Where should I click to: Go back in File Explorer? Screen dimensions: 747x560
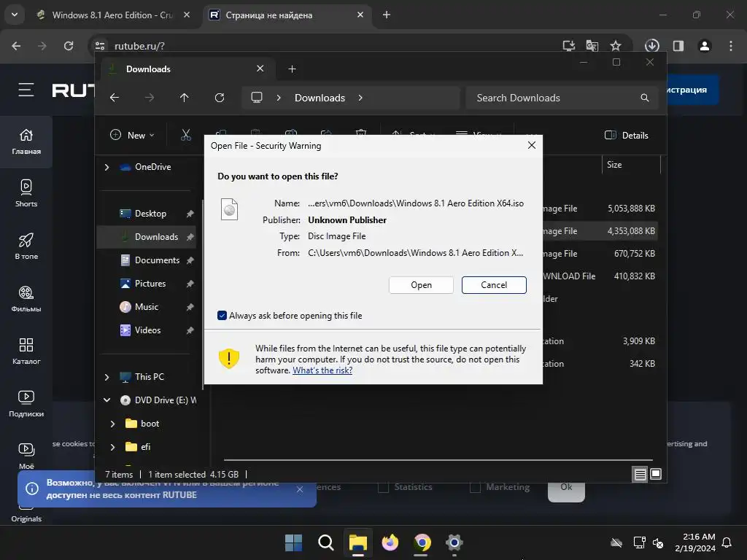pyautogui.click(x=115, y=98)
